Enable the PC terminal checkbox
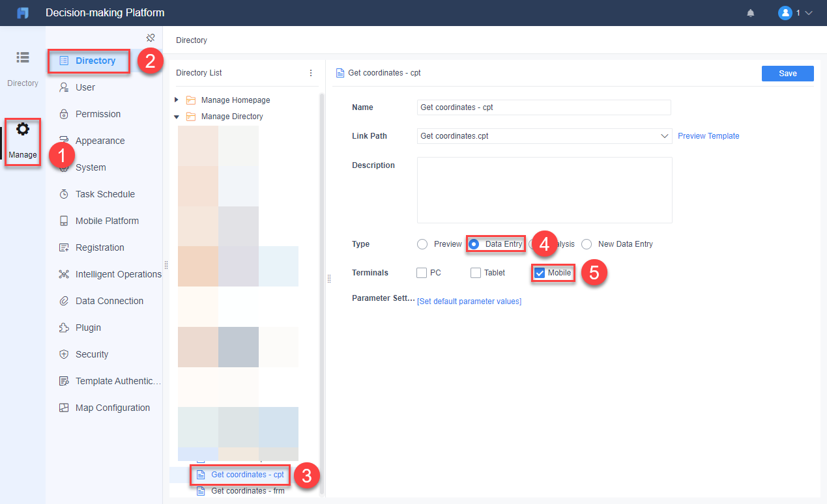The image size is (827, 504). coord(422,273)
